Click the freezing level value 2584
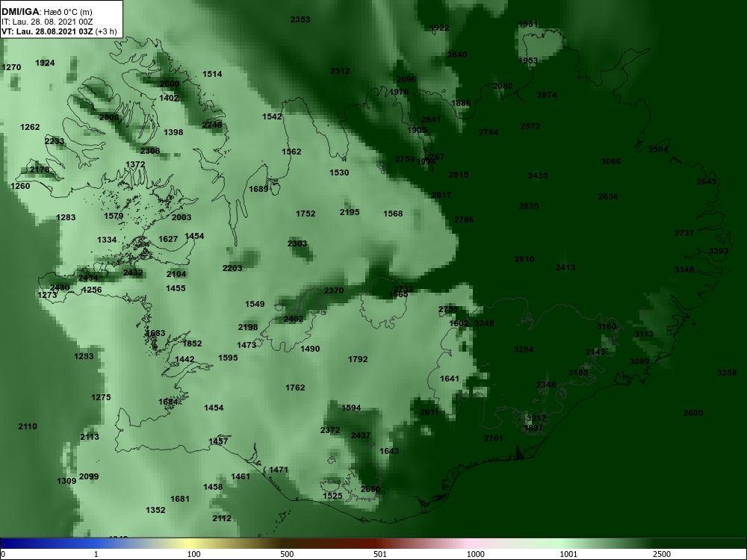Screen dimensions: 747x560 click(x=658, y=149)
